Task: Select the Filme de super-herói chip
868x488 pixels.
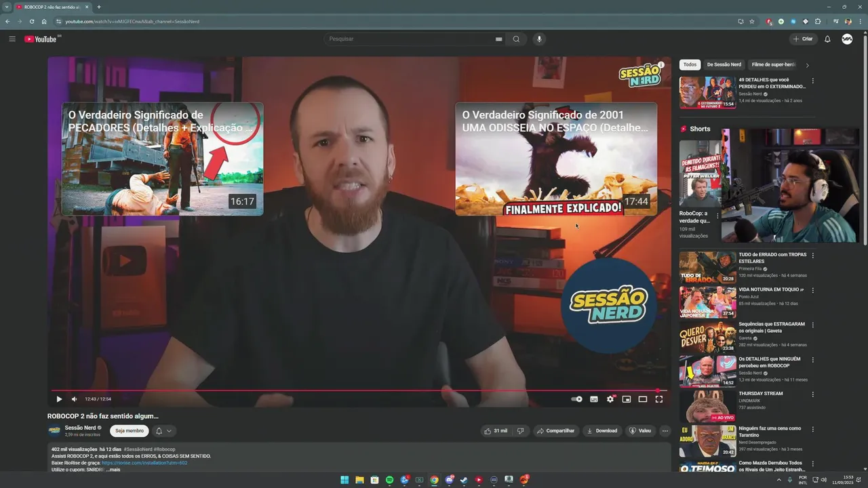Action: (x=773, y=64)
